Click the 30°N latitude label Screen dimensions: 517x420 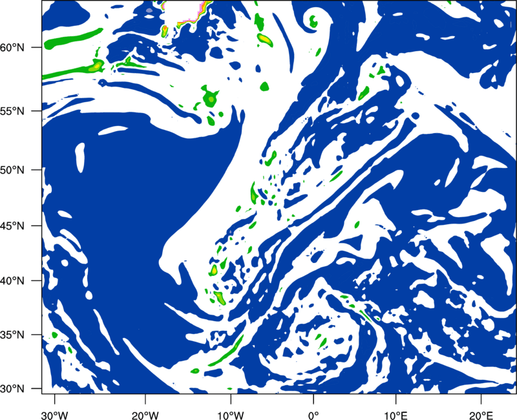coord(12,389)
